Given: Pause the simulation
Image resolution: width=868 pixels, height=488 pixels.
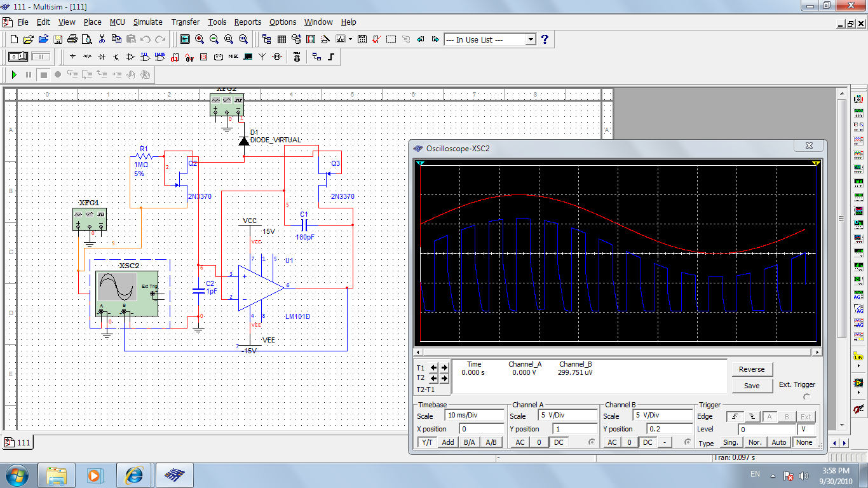Looking at the screenshot, I should [29, 74].
